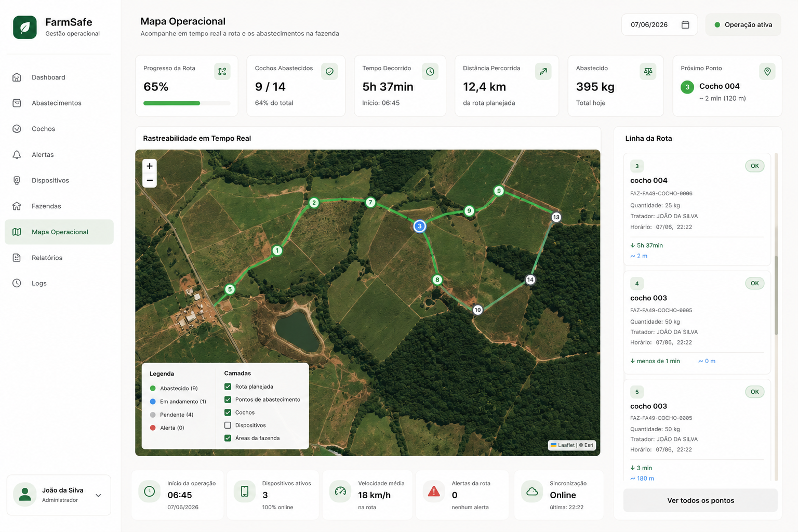Image resolution: width=798 pixels, height=532 pixels.
Task: Click arrow icon in Distância Percorrida card
Action: [x=543, y=72]
